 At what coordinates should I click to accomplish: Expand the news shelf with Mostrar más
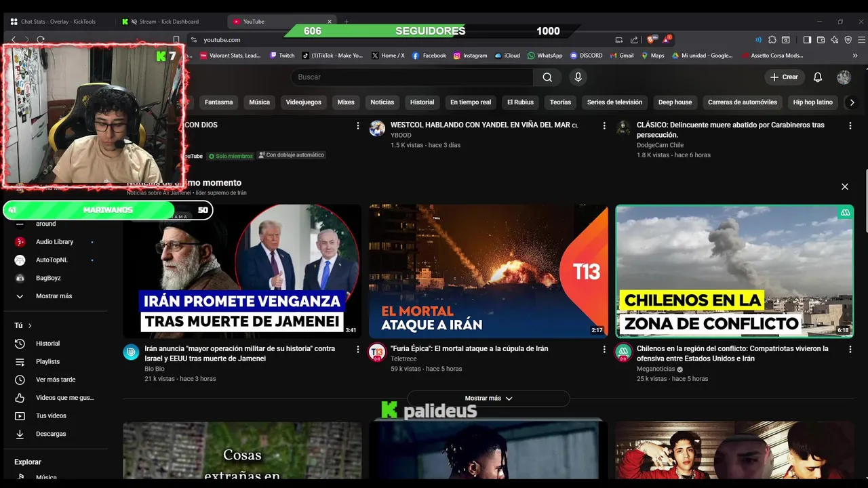488,399
